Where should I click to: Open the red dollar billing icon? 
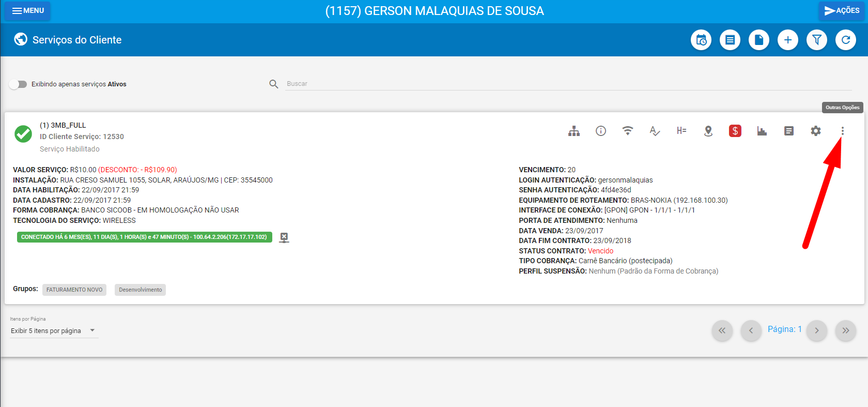tap(735, 131)
